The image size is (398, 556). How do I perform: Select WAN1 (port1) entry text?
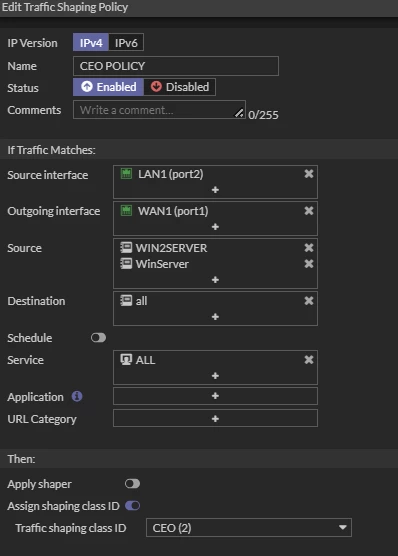click(x=173, y=211)
